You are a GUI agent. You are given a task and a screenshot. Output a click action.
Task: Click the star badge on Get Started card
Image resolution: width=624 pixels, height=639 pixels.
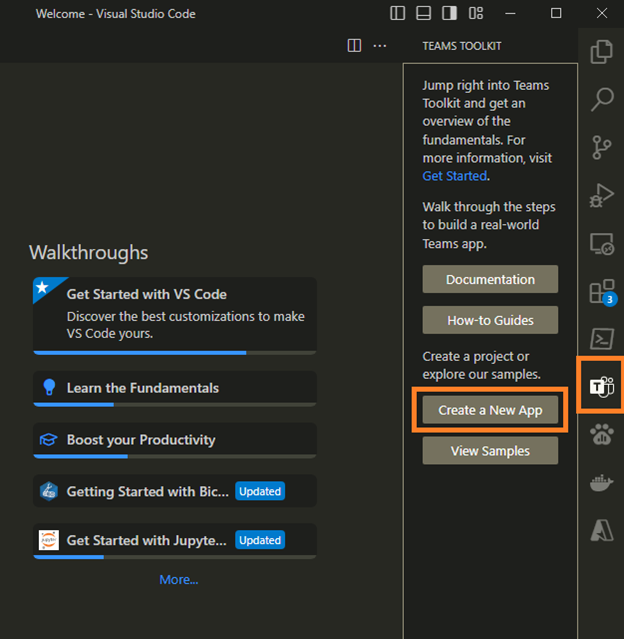[42, 287]
